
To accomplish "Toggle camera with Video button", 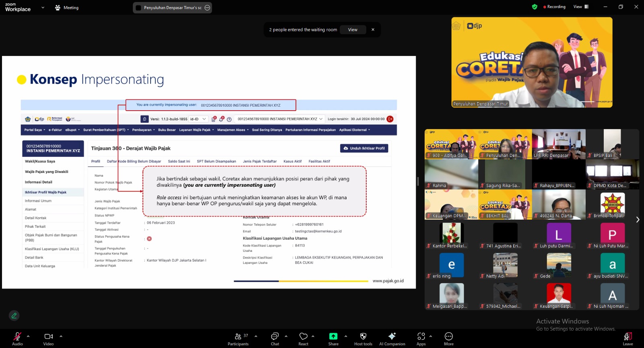I will (49, 337).
